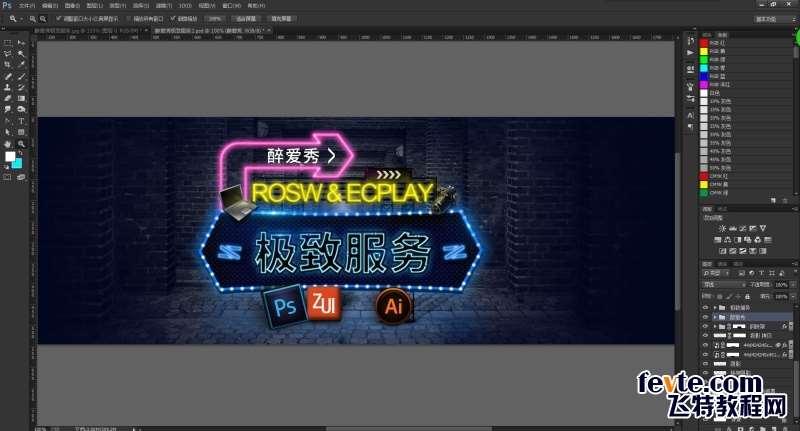Add a Levels adjustment
800x431 pixels.
733,229
